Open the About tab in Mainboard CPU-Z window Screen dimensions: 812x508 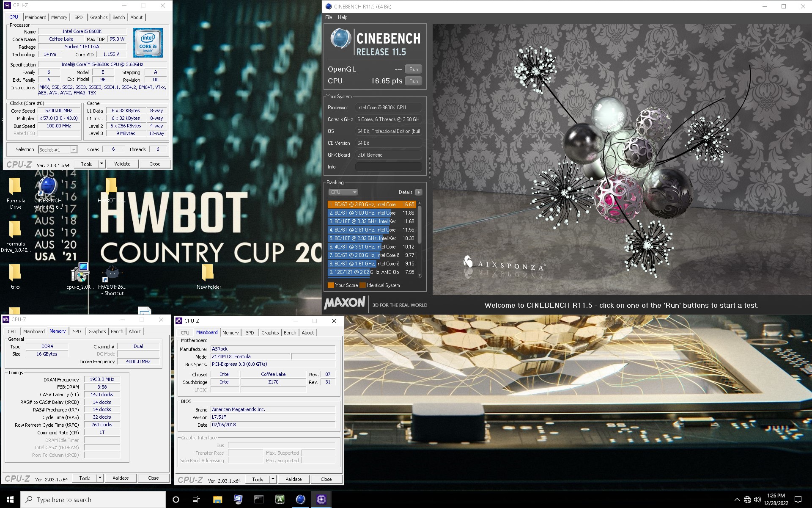[308, 333]
